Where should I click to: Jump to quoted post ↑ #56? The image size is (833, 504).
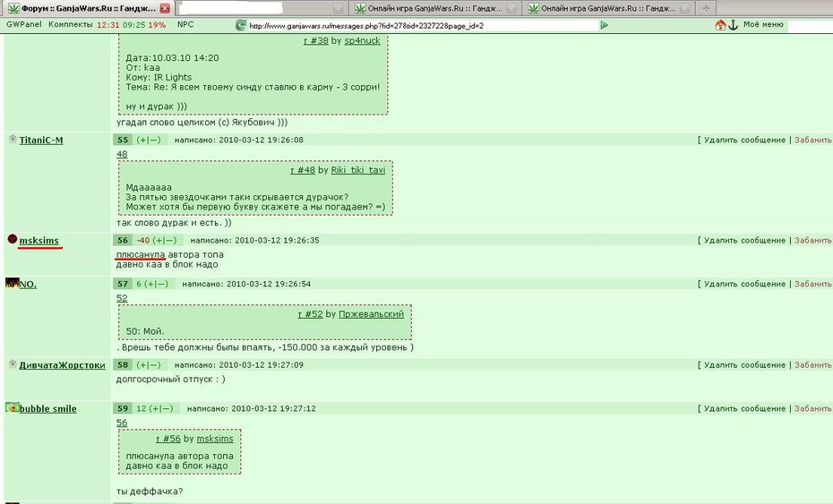pyautogui.click(x=167, y=439)
